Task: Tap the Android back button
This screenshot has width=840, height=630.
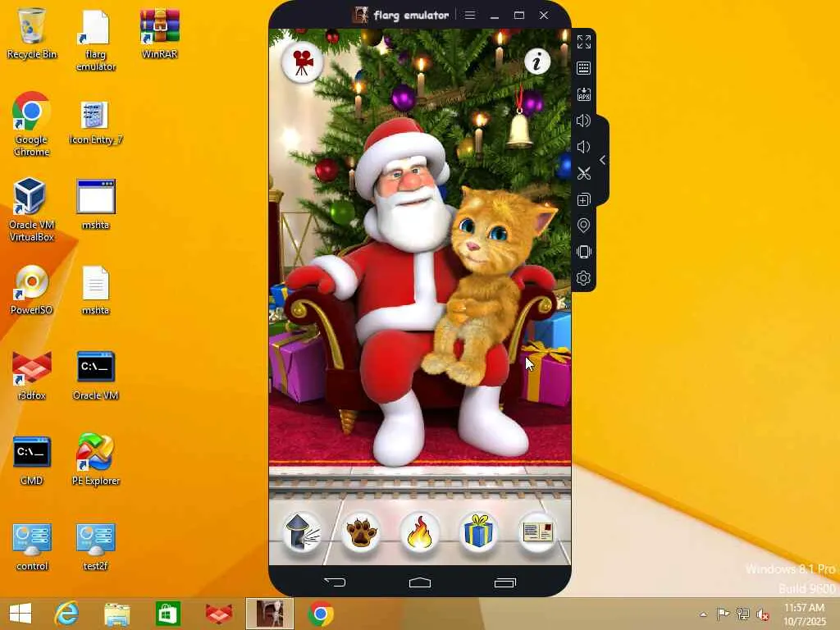Action: click(x=336, y=582)
